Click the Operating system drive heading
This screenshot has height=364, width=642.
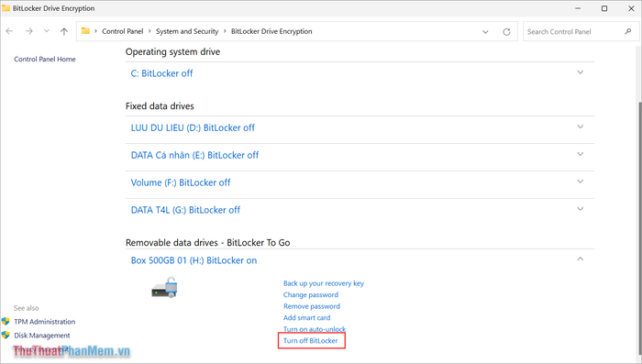click(172, 52)
